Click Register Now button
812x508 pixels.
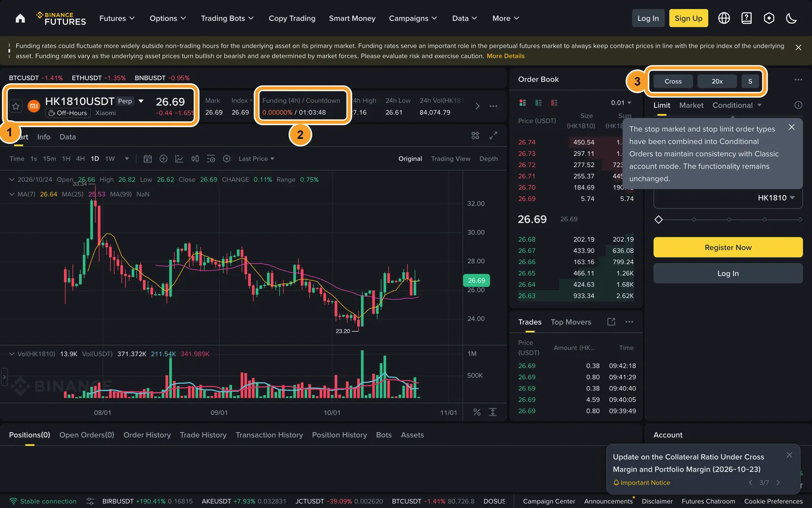728,247
